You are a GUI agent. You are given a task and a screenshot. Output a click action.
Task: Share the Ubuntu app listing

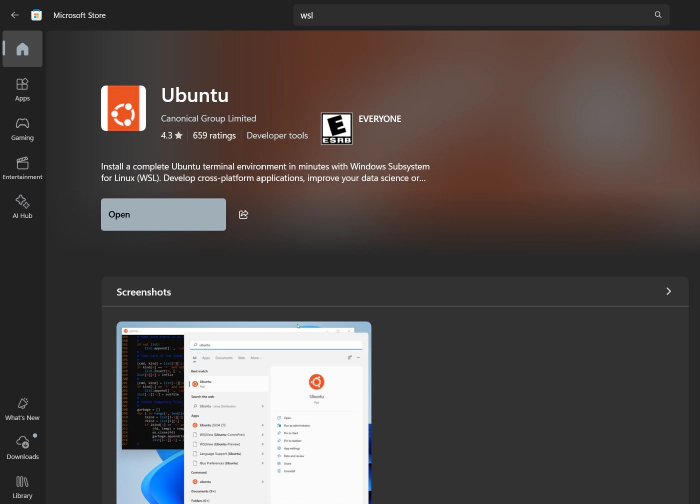(x=243, y=214)
